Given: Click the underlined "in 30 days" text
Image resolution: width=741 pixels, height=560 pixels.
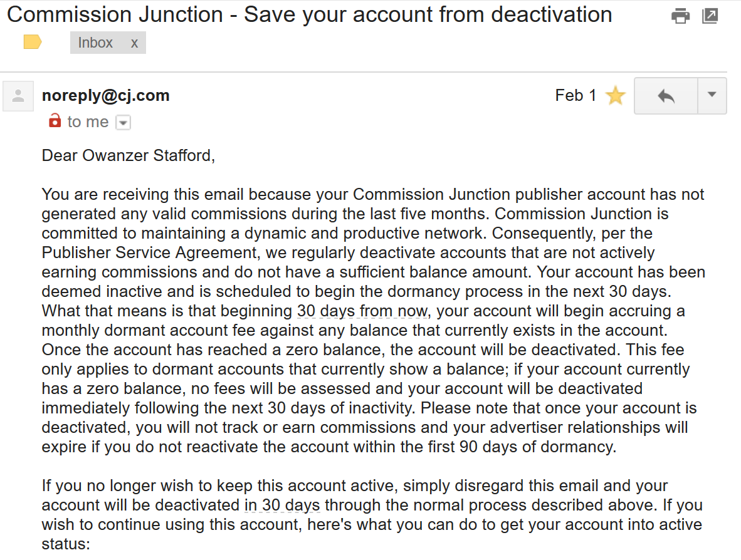Looking at the screenshot, I should tap(282, 505).
